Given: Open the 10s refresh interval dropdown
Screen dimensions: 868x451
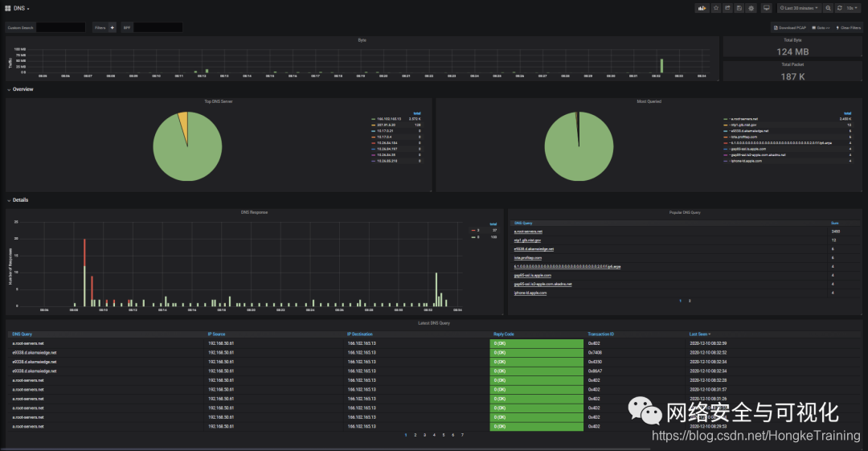Looking at the screenshot, I should [x=853, y=8].
